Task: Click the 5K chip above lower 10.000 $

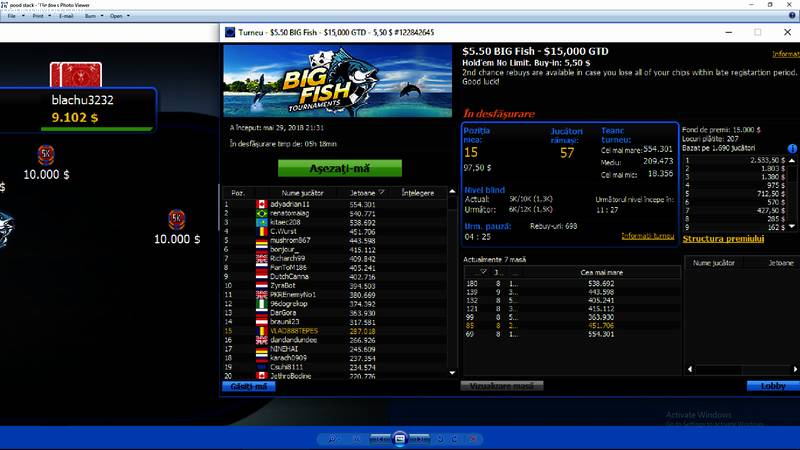Action: [177, 219]
